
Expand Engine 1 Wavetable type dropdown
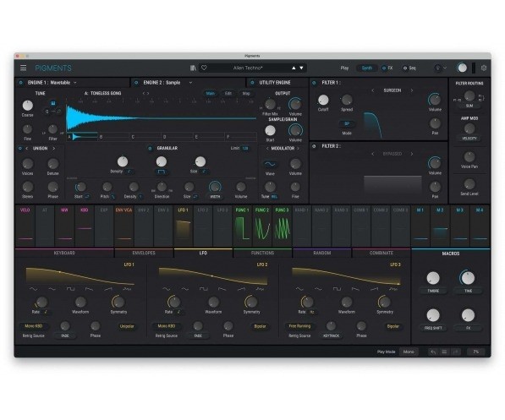point(75,83)
